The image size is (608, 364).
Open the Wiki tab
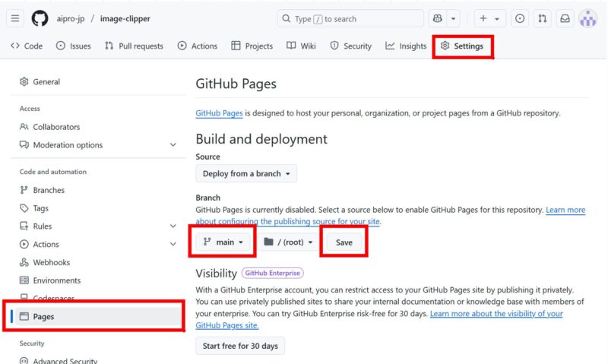(301, 46)
